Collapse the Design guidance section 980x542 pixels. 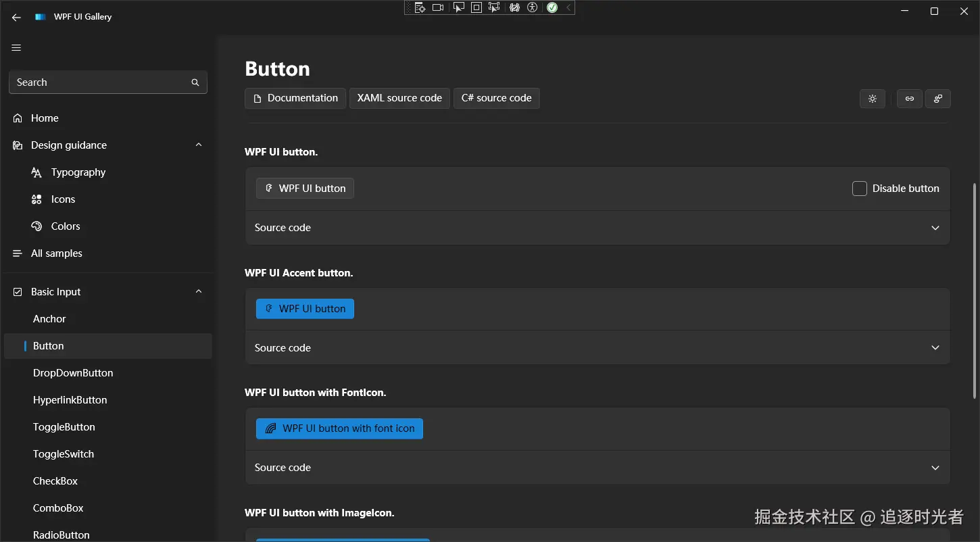pyautogui.click(x=199, y=145)
